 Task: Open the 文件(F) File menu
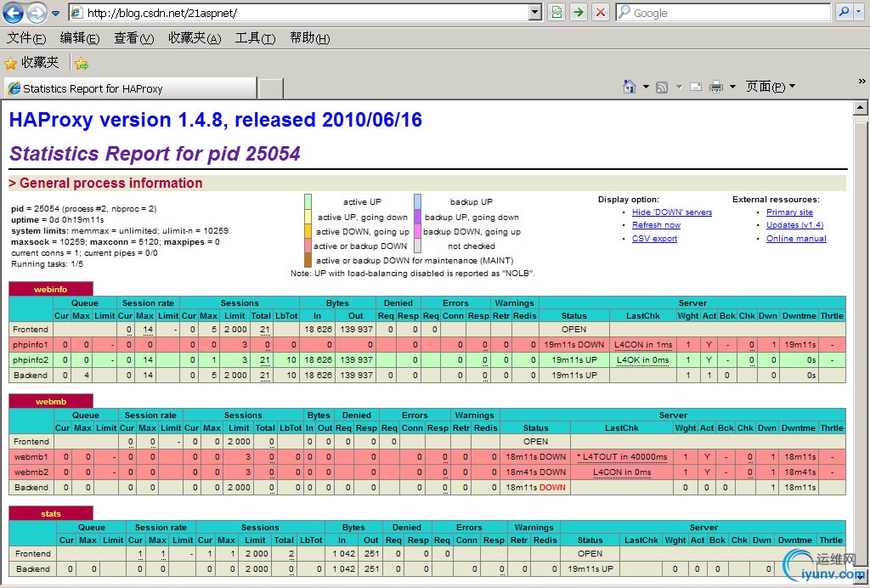(x=25, y=38)
